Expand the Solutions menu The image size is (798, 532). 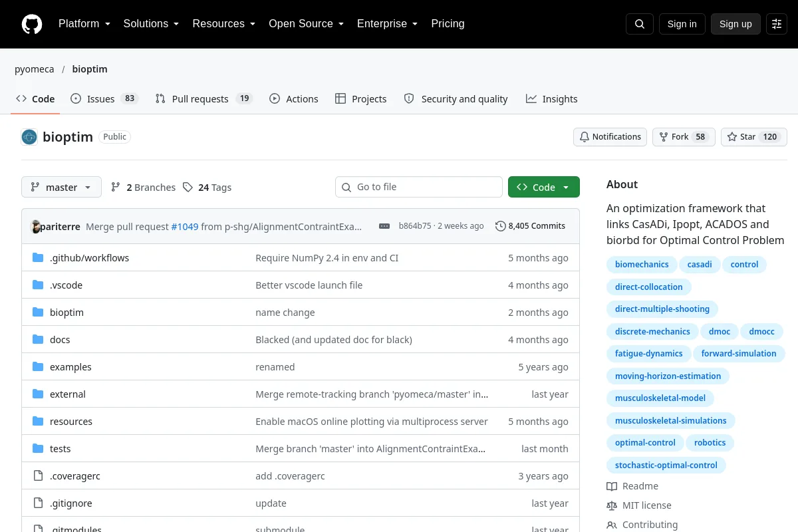tap(151, 23)
